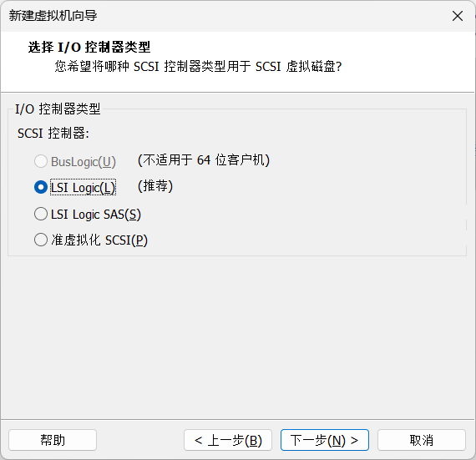Click the SCSI 虚拟磁盘 question subtitle
This screenshot has width=476, height=460.
[x=198, y=67]
